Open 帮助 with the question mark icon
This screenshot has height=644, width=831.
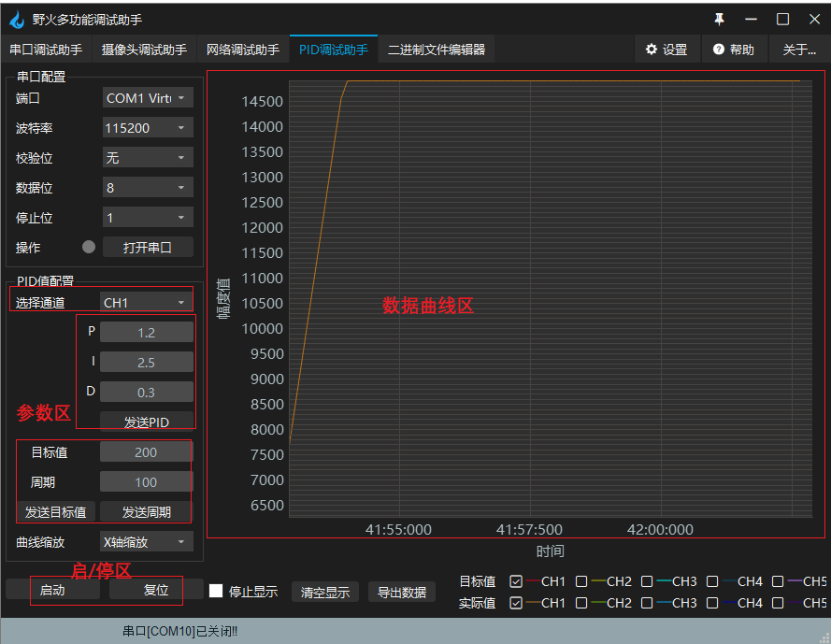tap(733, 50)
